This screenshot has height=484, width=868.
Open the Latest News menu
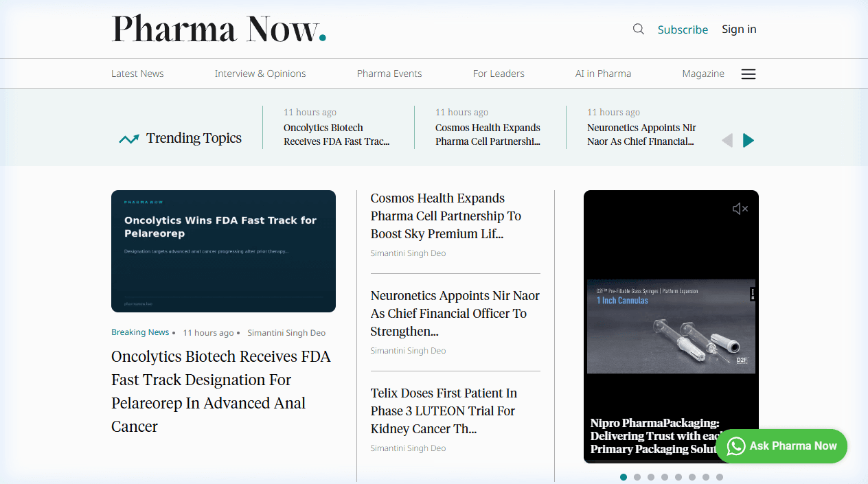coord(137,73)
